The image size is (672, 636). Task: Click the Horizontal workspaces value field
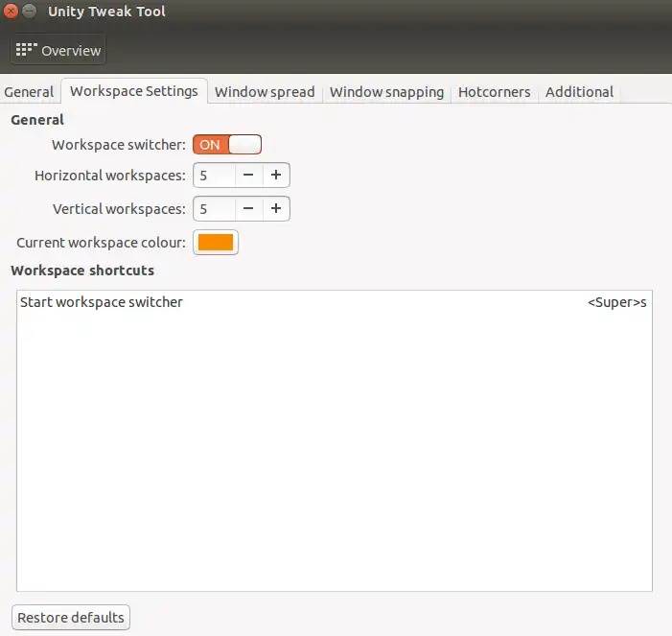(214, 175)
